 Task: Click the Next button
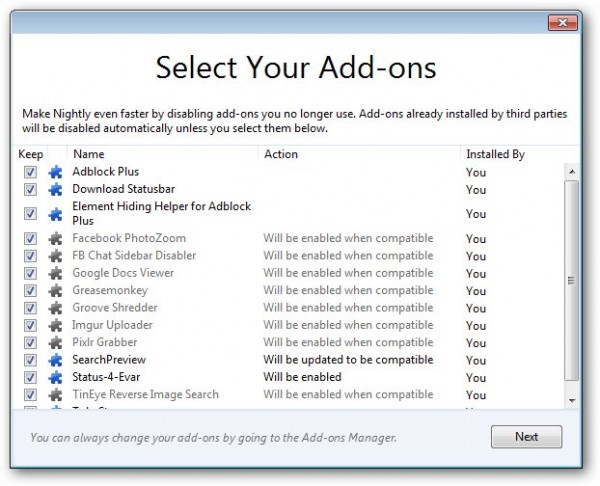click(527, 437)
